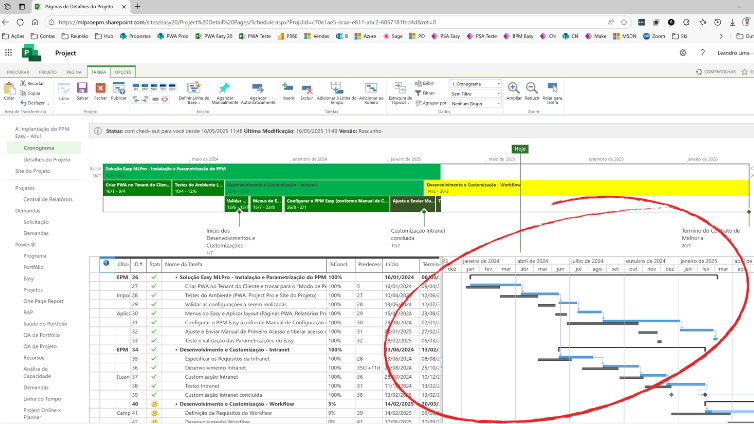The image size is (754, 424).
Task: Open Central de Relatórios link
Action: point(48,199)
